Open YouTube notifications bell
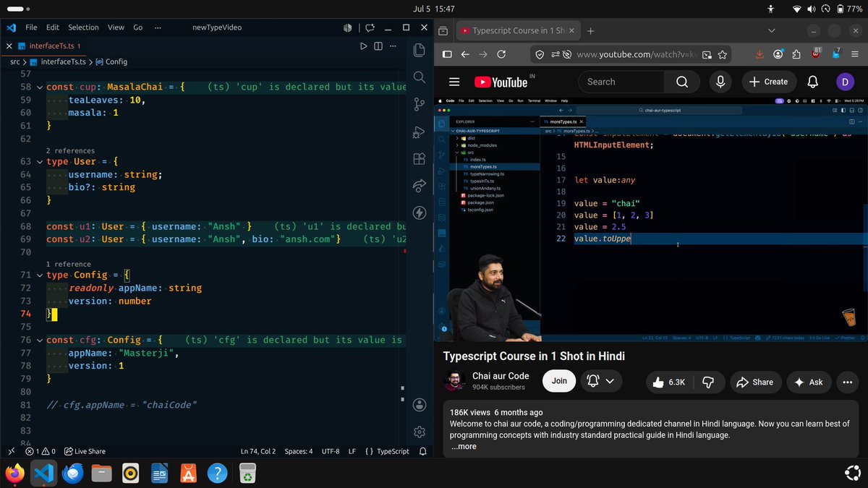This screenshot has width=868, height=488. click(x=812, y=82)
